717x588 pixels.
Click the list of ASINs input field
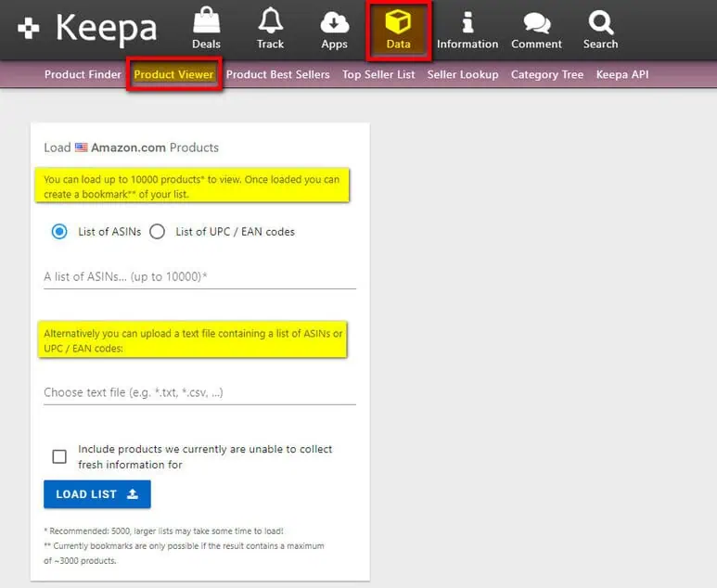point(199,276)
